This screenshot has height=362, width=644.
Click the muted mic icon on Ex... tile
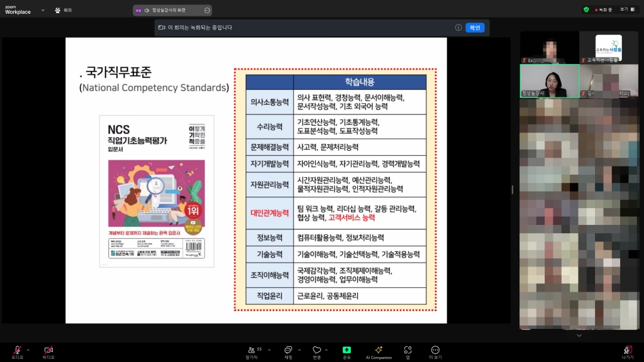[x=524, y=60]
